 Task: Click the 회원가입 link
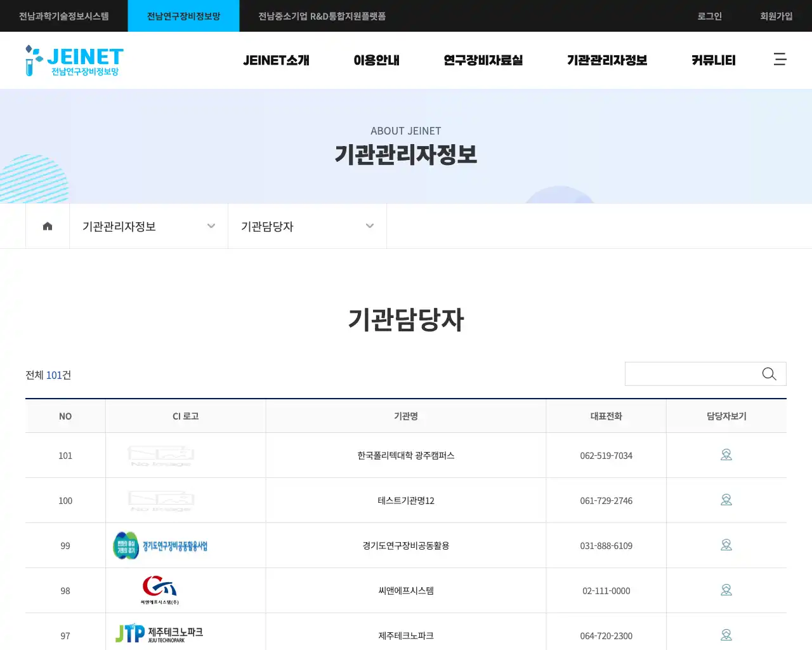tap(776, 16)
